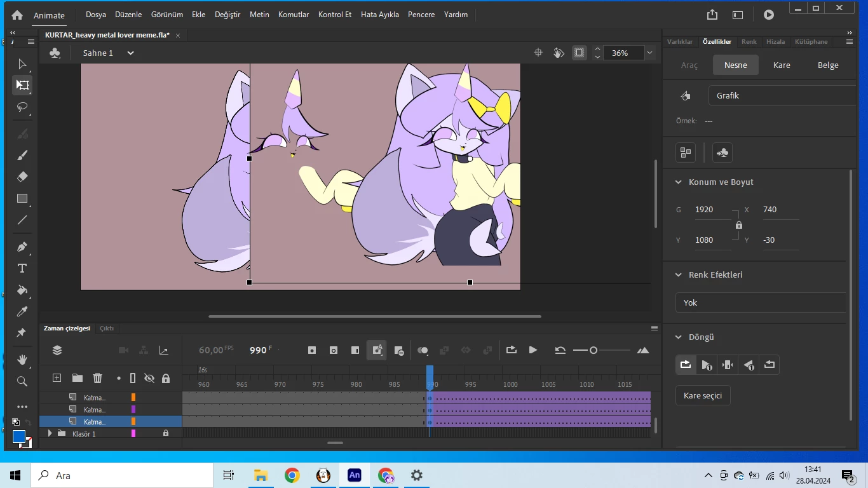The width and height of the screenshot is (868, 488).
Task: Play the timeline animation
Action: pyautogui.click(x=533, y=350)
